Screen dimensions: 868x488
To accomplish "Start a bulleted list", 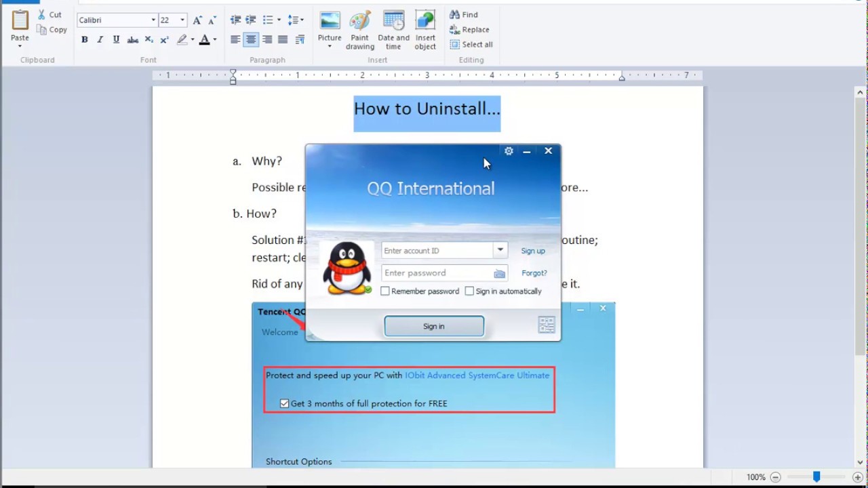I will point(268,20).
